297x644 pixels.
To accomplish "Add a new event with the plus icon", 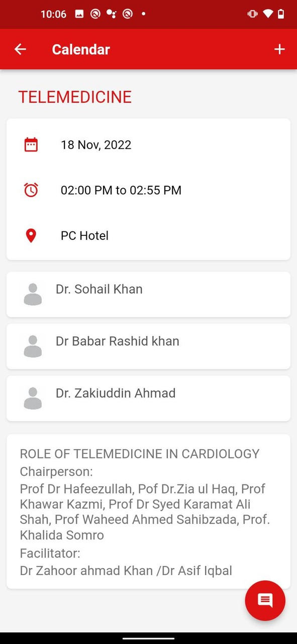I will pyautogui.click(x=279, y=49).
